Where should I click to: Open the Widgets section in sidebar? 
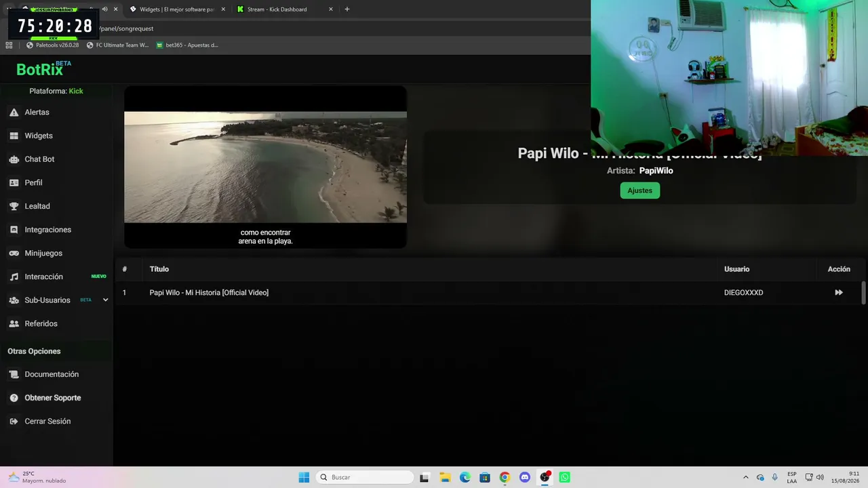coord(39,136)
